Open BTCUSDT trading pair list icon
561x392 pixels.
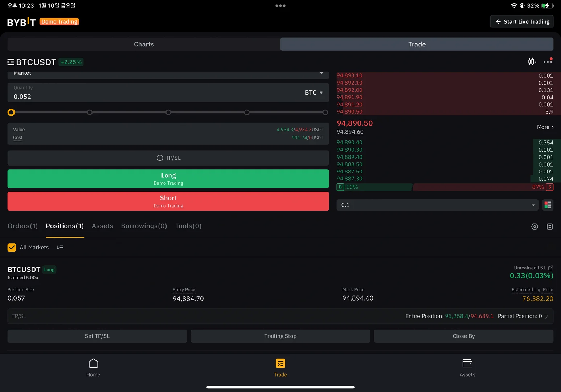point(11,62)
